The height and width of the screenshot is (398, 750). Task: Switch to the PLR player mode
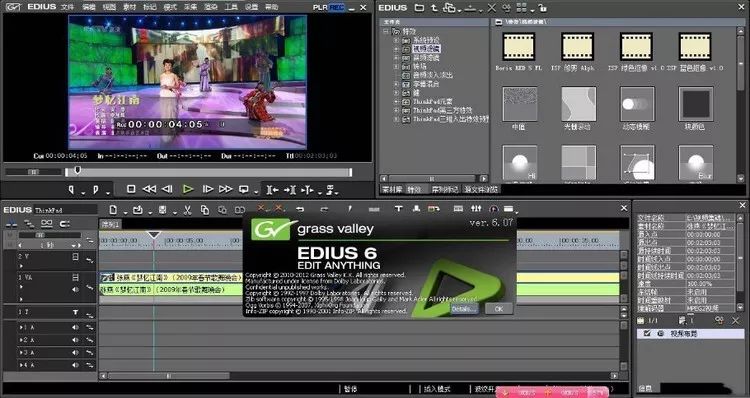pyautogui.click(x=320, y=8)
